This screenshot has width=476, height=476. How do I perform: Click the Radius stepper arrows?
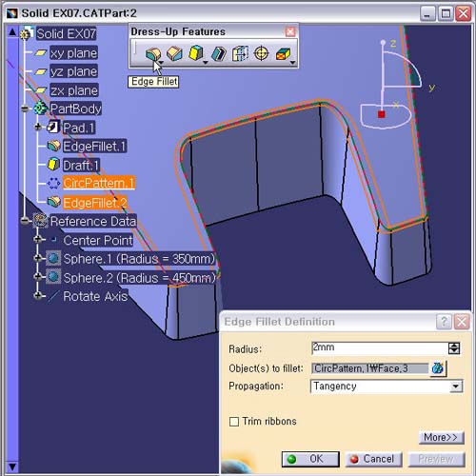(x=454, y=348)
